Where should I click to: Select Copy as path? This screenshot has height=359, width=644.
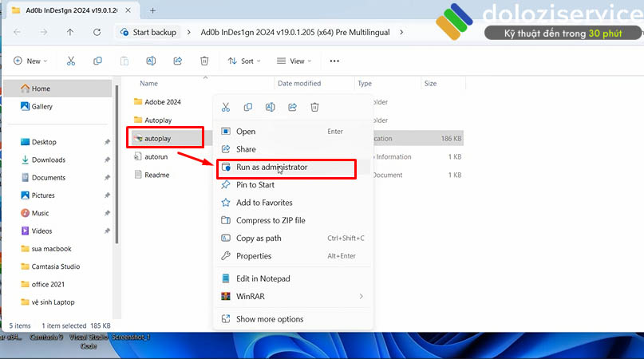[294, 239]
